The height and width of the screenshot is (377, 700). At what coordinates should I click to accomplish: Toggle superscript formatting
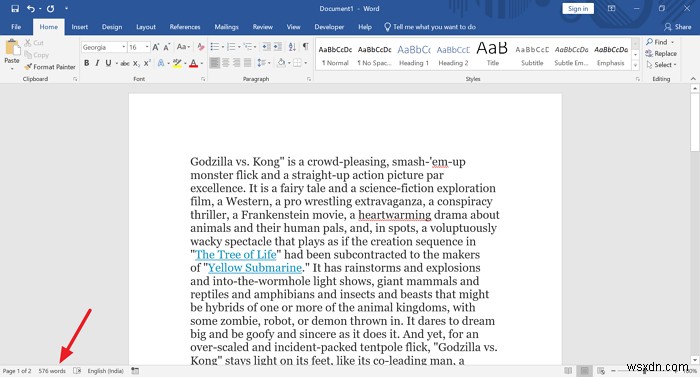[147, 63]
